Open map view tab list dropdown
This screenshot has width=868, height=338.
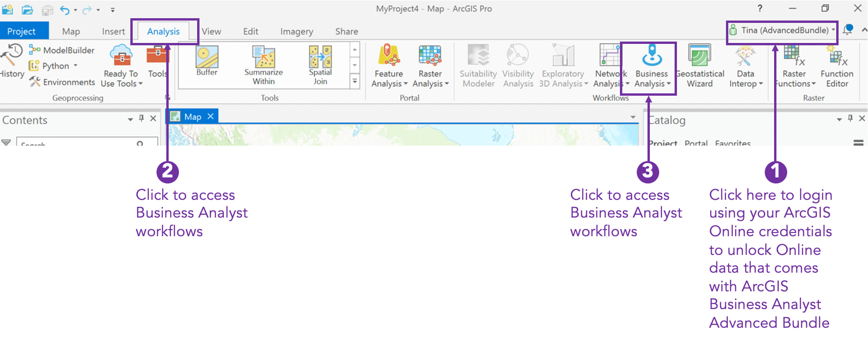click(x=633, y=117)
